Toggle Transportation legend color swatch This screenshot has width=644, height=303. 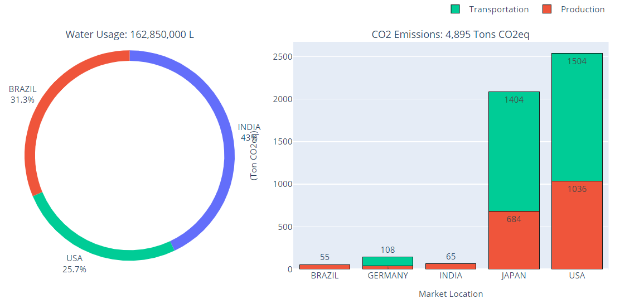click(x=456, y=9)
